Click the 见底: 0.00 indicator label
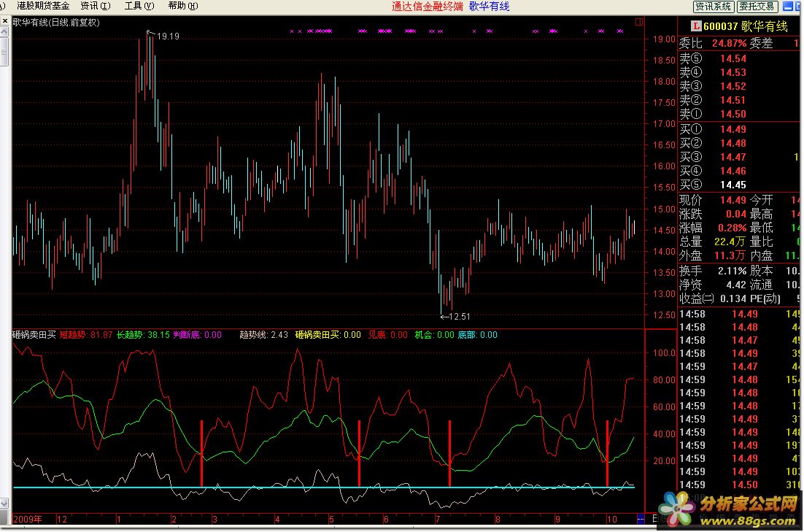This screenshot has width=804, height=532. [387, 335]
